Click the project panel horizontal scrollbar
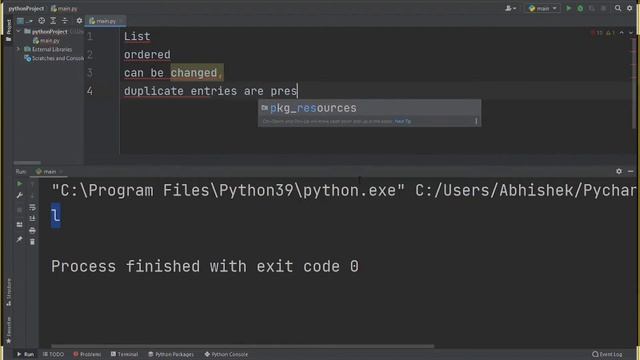Viewport: 640px width, 360px height. click(x=27, y=162)
